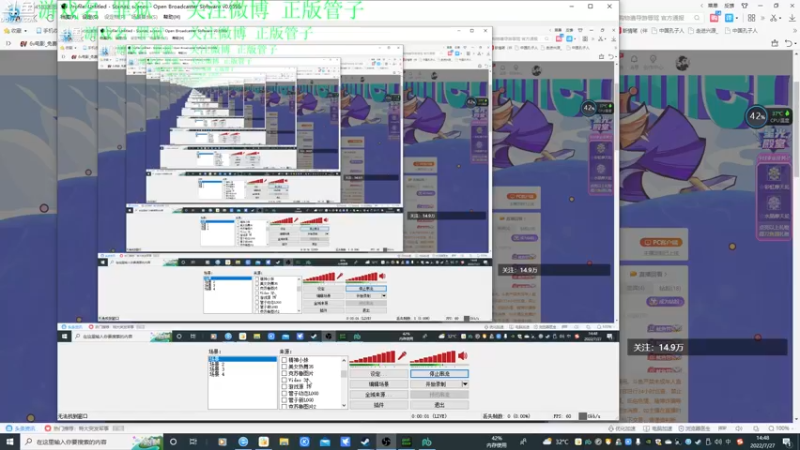Open the user avatar on the webpage
This screenshot has width=800, height=450.
683,63
